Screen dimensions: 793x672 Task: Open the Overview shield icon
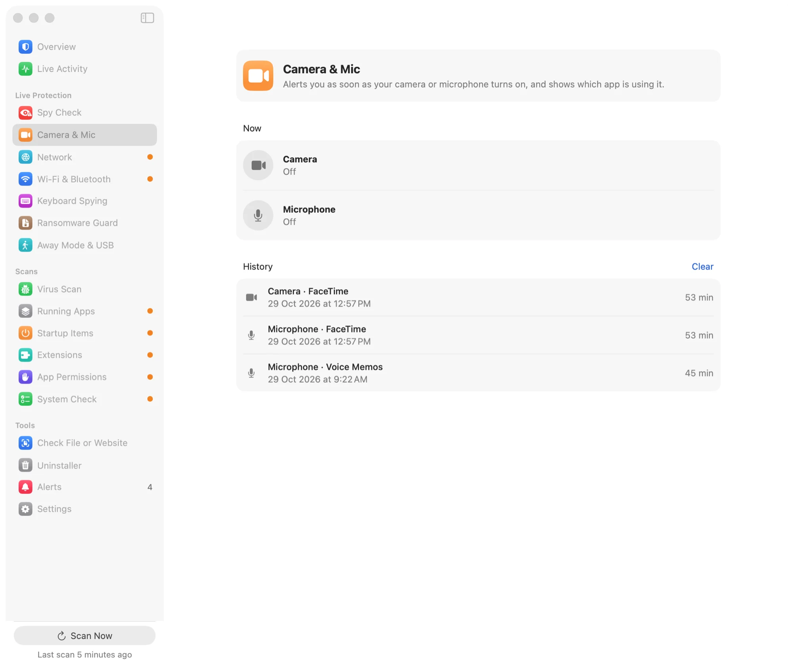[x=25, y=47]
